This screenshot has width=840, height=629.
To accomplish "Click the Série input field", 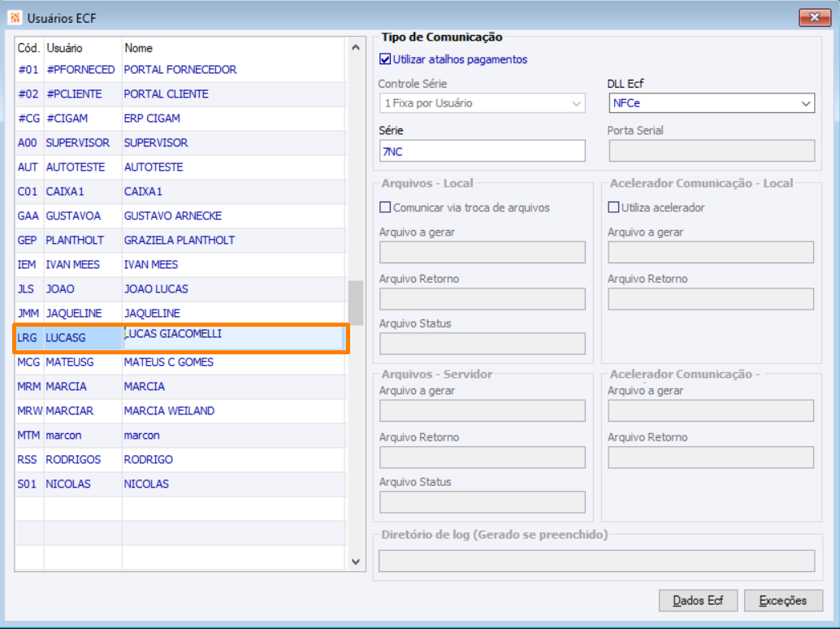I will (x=482, y=151).
